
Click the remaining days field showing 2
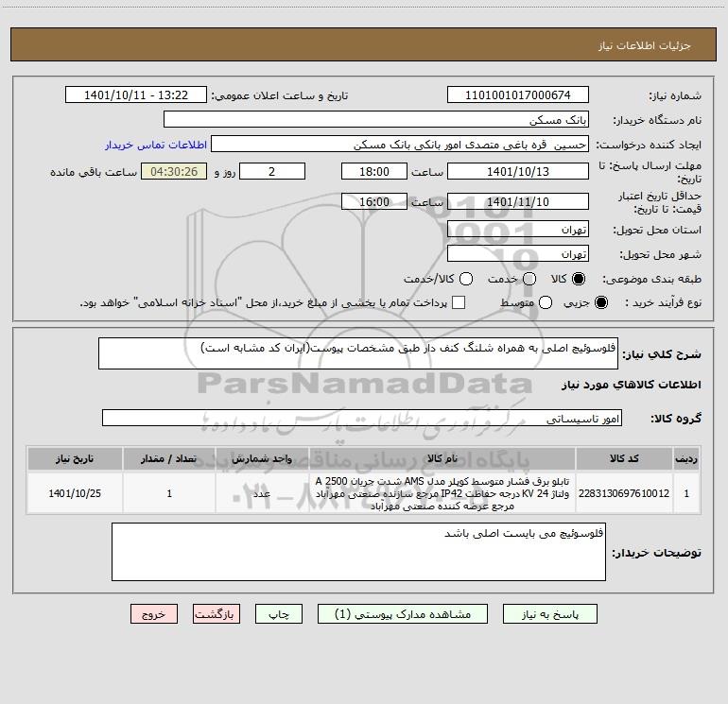coord(272,171)
